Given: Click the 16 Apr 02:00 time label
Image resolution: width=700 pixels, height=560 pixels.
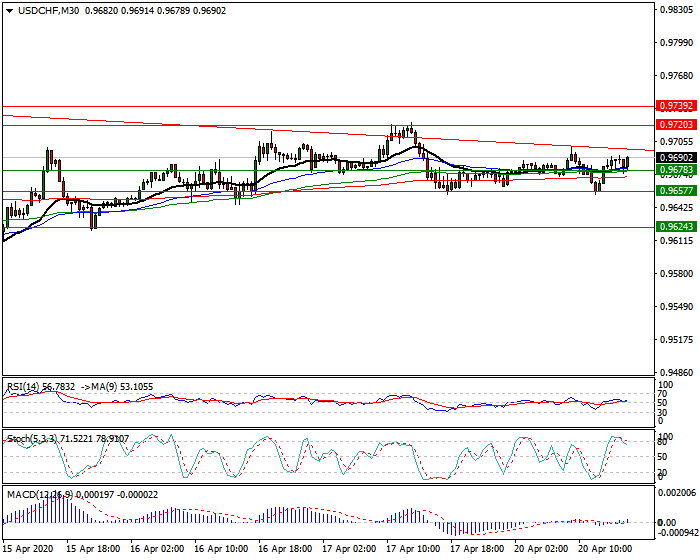Looking at the screenshot, I should point(157,548).
